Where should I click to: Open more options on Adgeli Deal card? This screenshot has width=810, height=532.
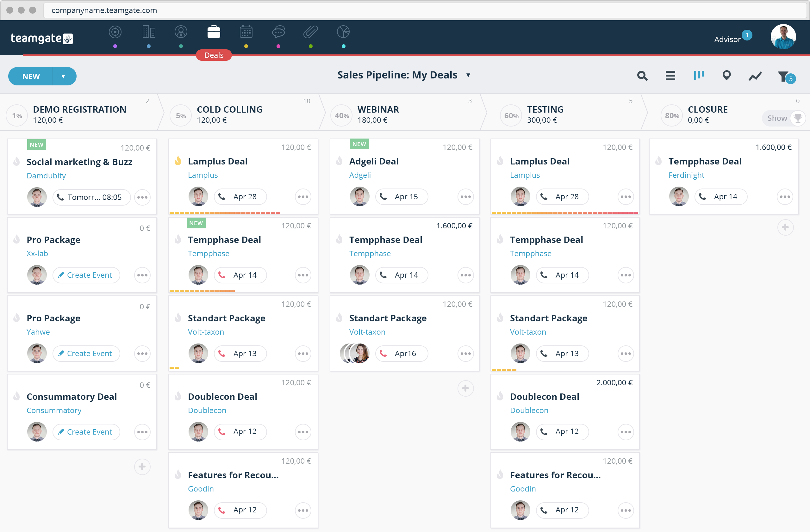tap(465, 197)
